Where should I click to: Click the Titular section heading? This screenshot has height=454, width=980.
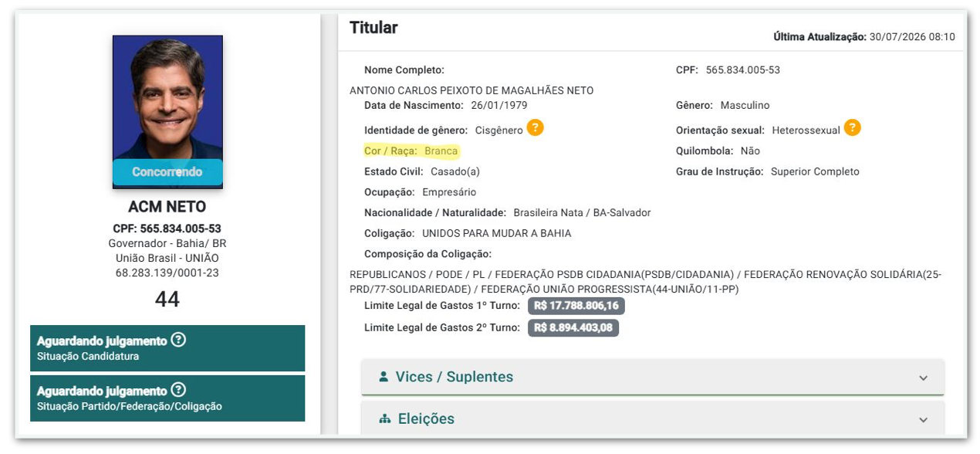(373, 28)
